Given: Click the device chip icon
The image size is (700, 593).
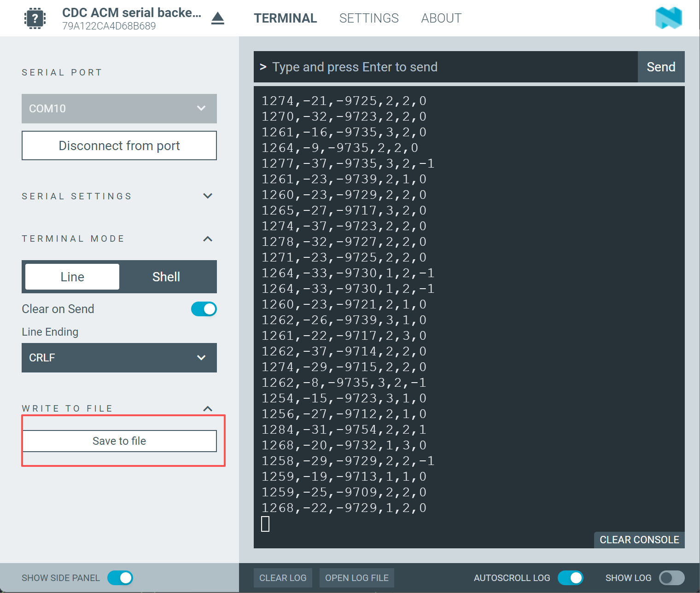Looking at the screenshot, I should pos(35,18).
